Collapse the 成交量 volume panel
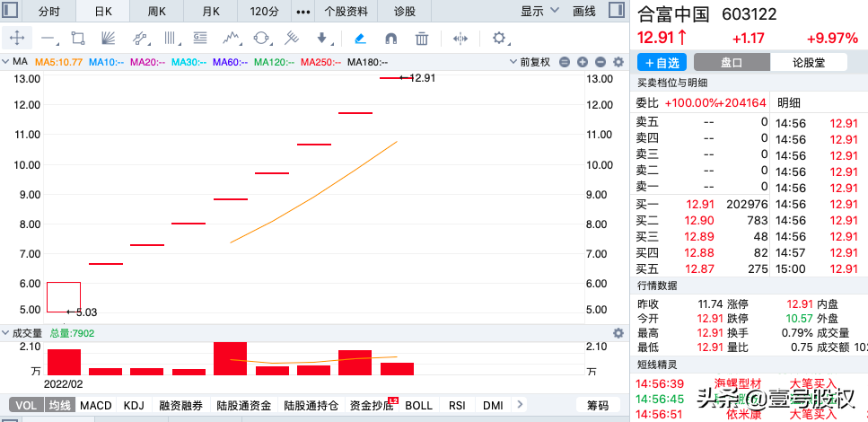Image resolution: width=868 pixels, height=422 pixels. (6, 333)
